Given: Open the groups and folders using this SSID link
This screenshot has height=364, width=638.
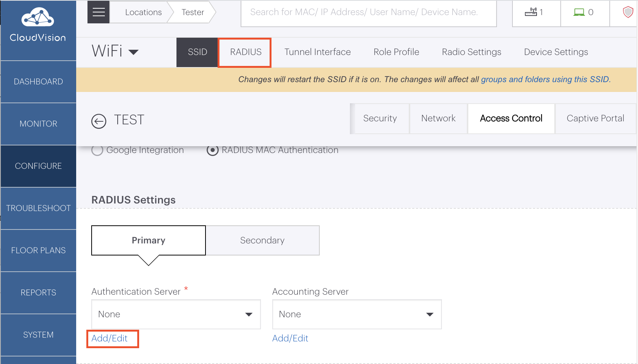Looking at the screenshot, I should 545,80.
